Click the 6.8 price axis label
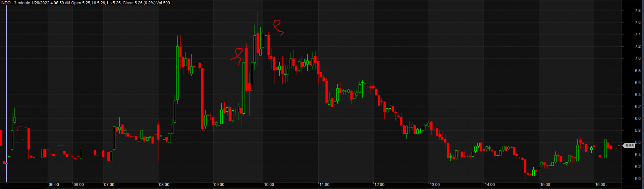The image size is (644, 189). (x=638, y=71)
